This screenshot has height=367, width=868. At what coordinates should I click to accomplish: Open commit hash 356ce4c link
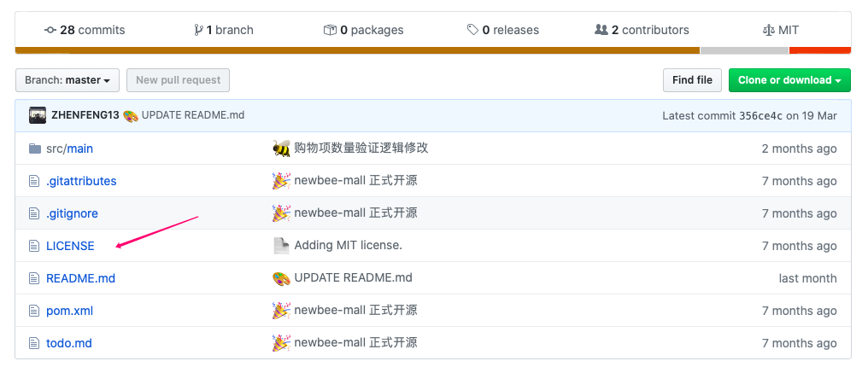(760, 115)
